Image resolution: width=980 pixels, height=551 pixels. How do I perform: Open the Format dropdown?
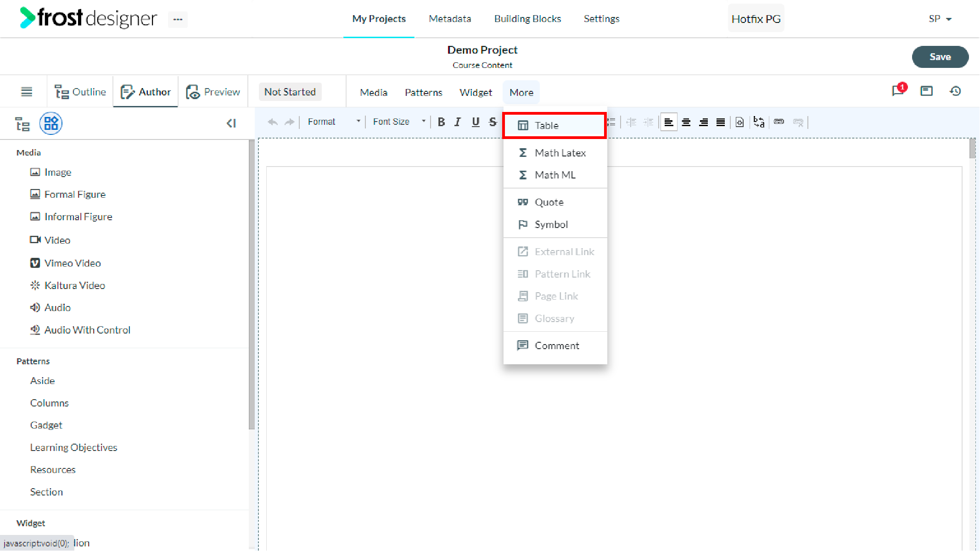coord(334,122)
